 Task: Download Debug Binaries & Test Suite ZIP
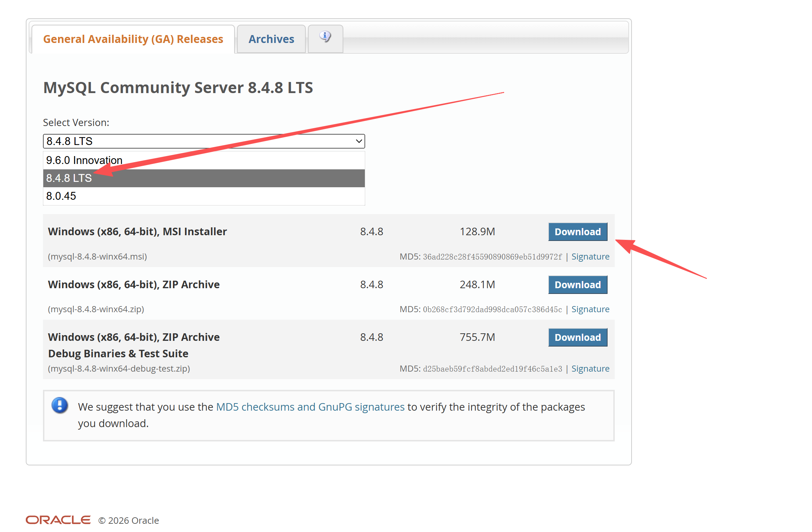click(577, 337)
